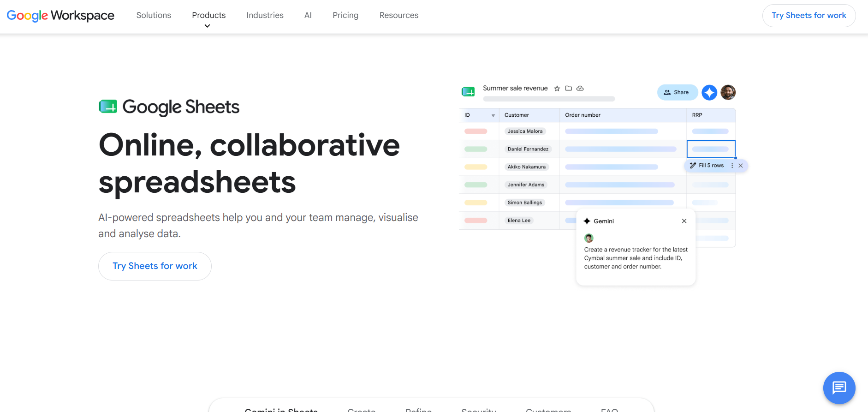Click the Google Workspace logo

tap(60, 15)
